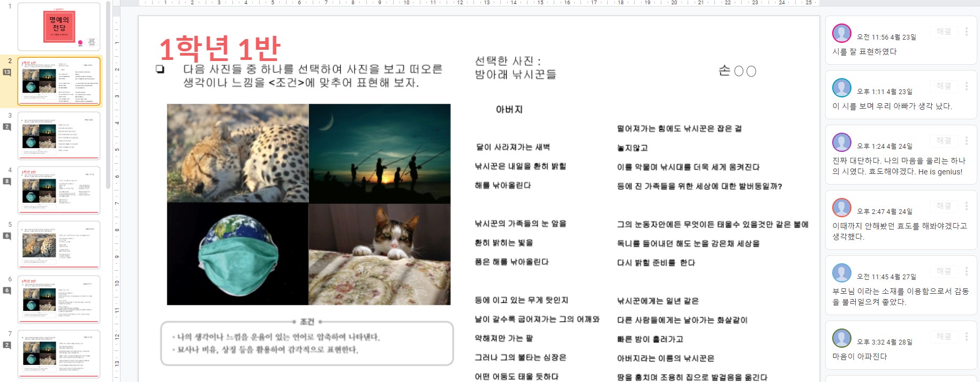This screenshot has height=382, width=980.
Task: Click the line '약해져만 가는 팔'
Action: pos(504,339)
